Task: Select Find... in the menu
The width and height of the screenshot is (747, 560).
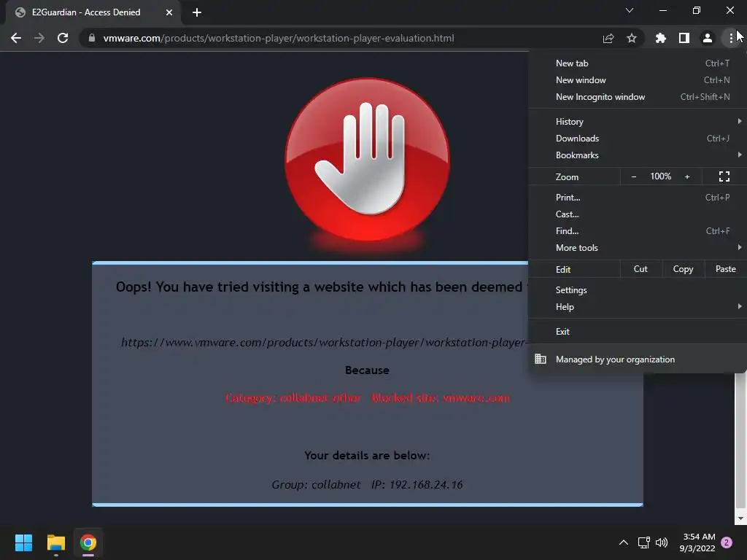Action: coord(638,231)
